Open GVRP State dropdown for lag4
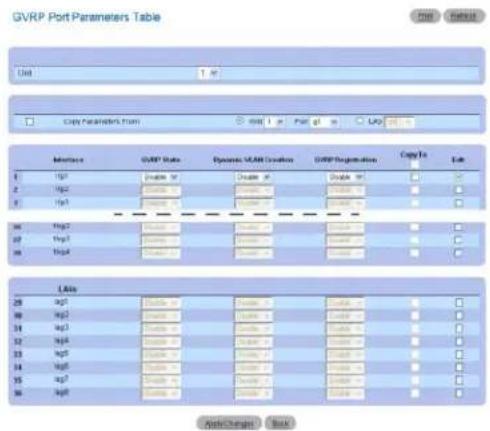The height and width of the screenshot is (431, 490). pyautogui.click(x=161, y=342)
